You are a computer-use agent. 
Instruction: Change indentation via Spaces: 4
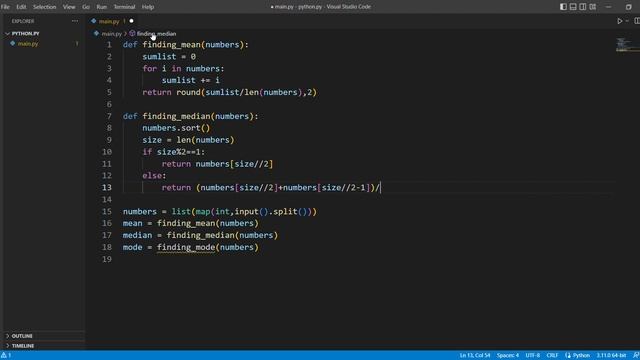point(508,356)
